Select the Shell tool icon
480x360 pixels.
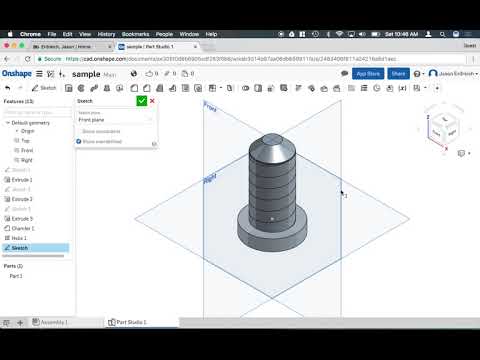pyautogui.click(x=185, y=88)
